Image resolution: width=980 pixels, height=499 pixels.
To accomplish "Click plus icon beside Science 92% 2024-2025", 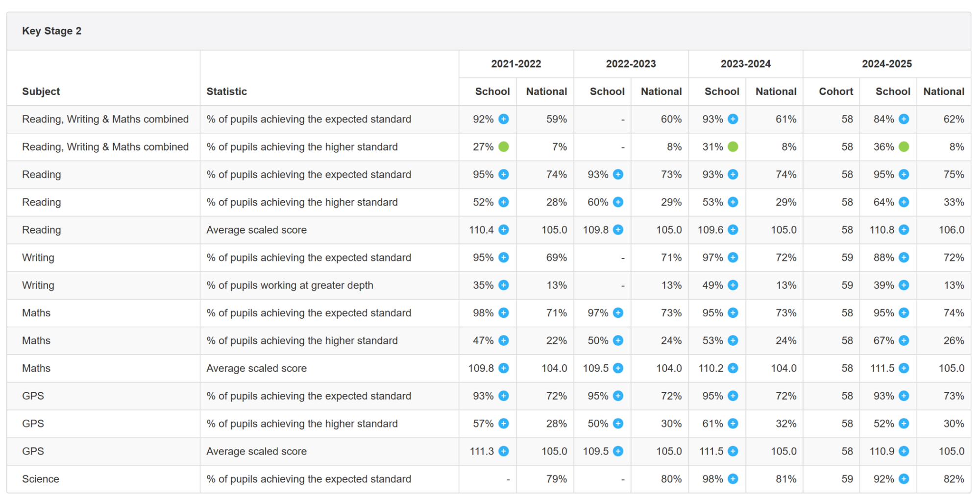I will (x=904, y=479).
